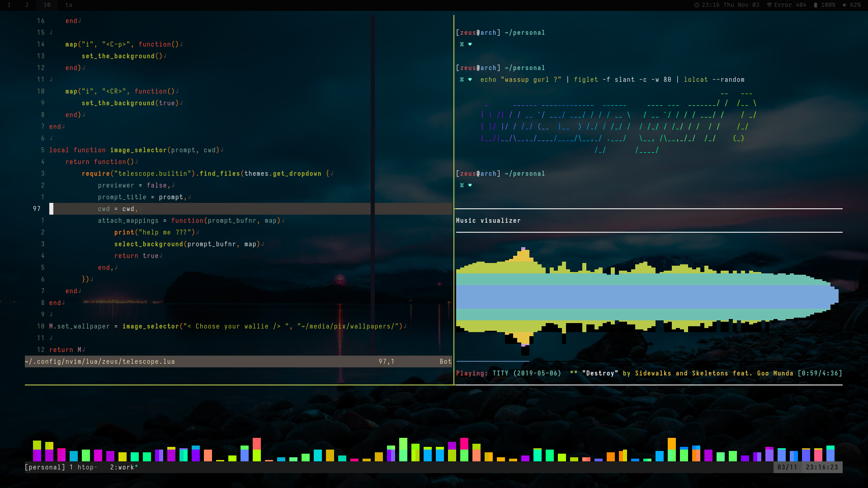Click the [personal] session name in the tmux bar
The height and width of the screenshot is (488, 868).
pos(44,467)
